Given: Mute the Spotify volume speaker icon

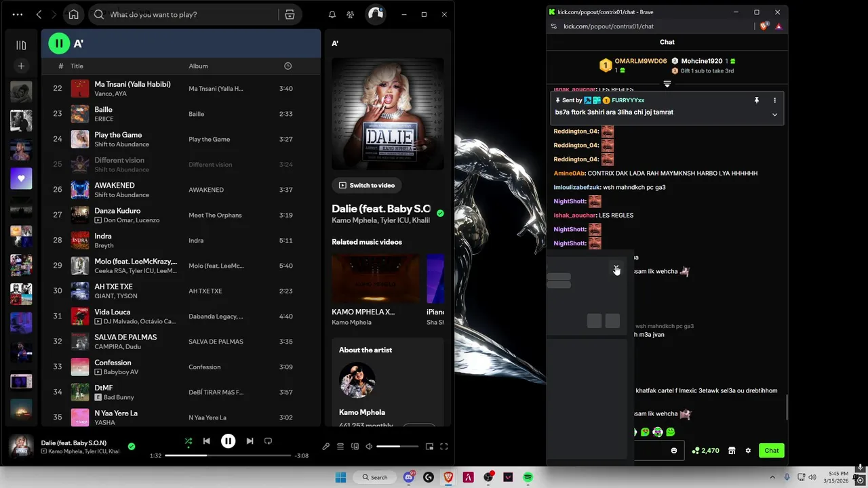Looking at the screenshot, I should pyautogui.click(x=369, y=447).
